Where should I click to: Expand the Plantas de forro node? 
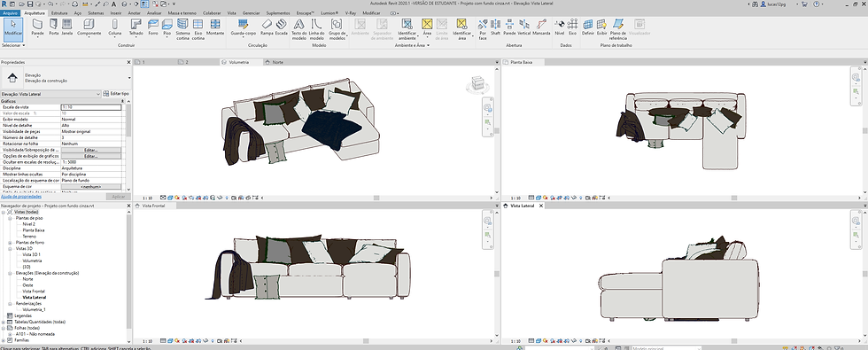(x=10, y=243)
